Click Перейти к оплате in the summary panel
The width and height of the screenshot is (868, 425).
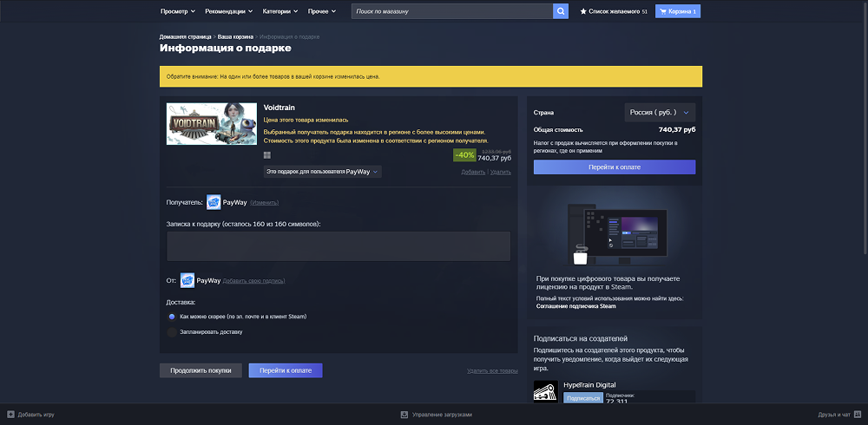pos(615,167)
